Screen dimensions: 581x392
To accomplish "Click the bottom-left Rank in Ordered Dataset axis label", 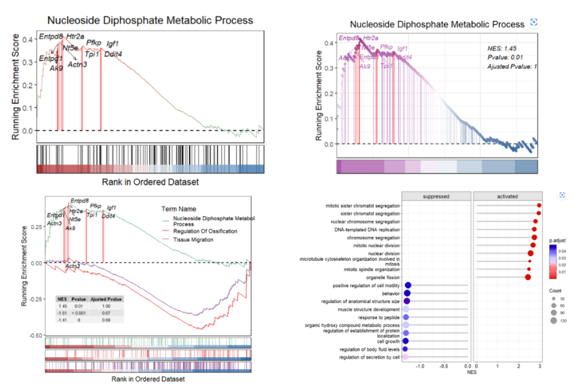I will 148,379.
